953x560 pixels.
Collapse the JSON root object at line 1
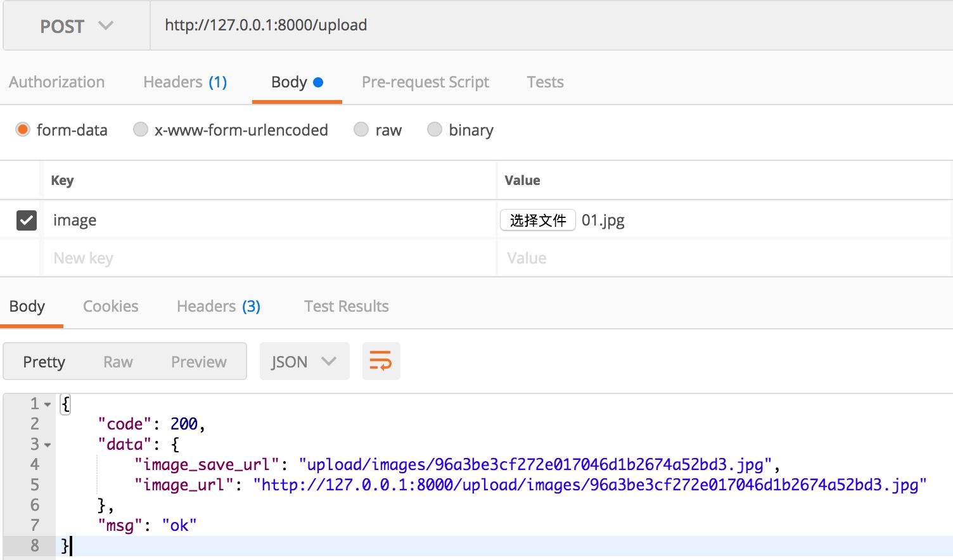pos(48,404)
